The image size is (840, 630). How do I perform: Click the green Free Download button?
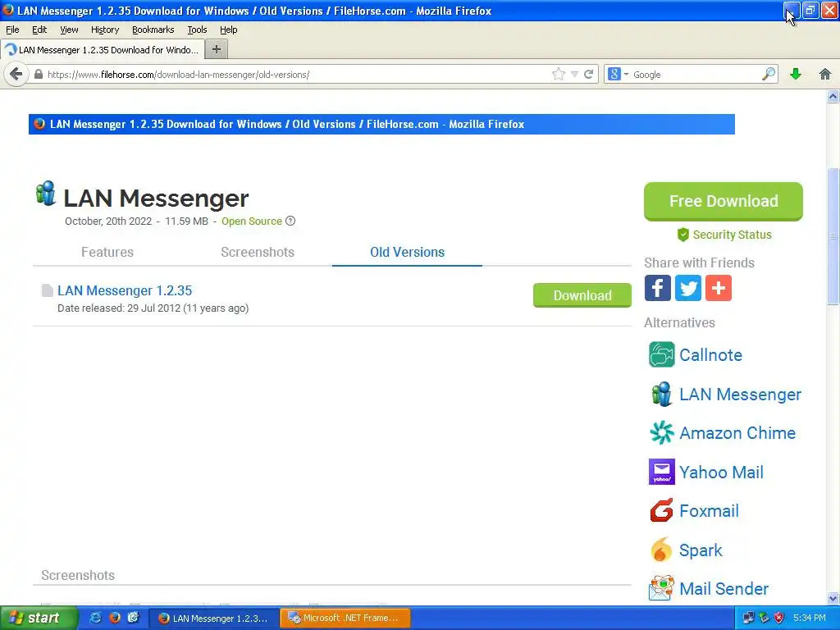(724, 201)
